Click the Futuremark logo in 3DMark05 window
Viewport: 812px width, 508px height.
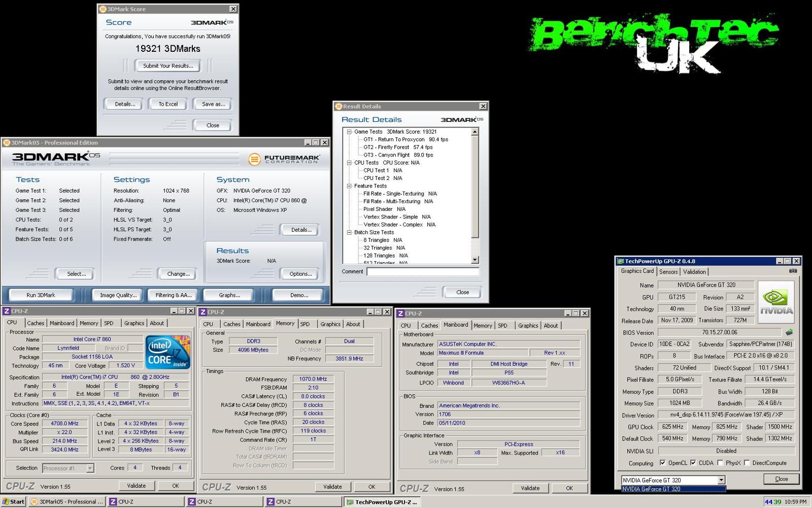coord(284,160)
